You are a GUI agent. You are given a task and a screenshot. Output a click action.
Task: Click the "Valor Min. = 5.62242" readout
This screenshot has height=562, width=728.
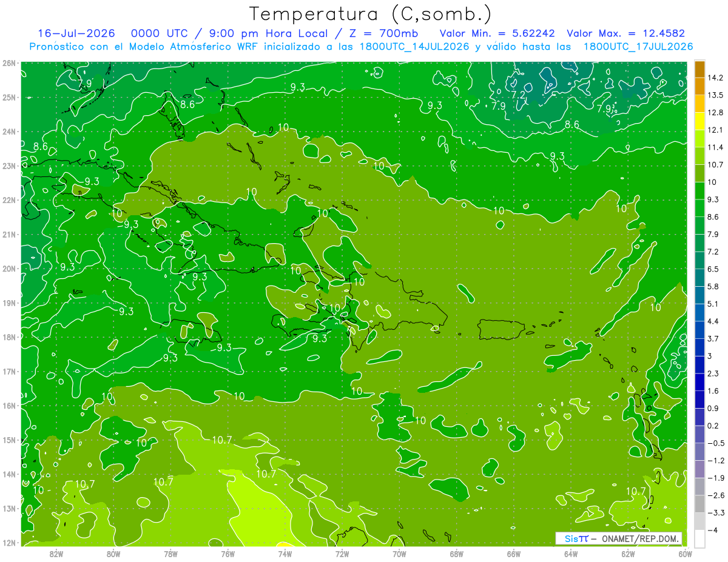(498, 33)
